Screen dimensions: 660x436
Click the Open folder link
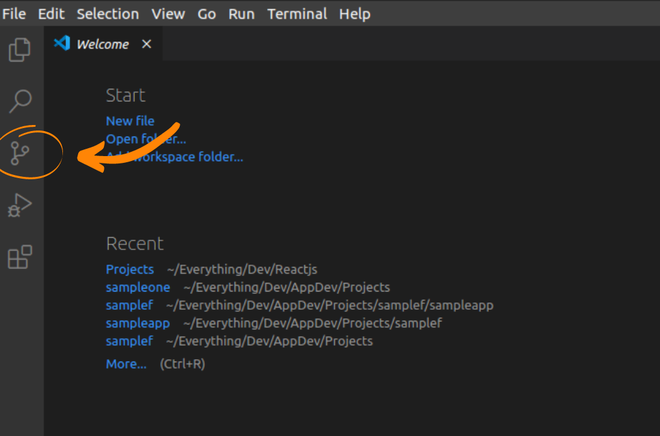(145, 139)
